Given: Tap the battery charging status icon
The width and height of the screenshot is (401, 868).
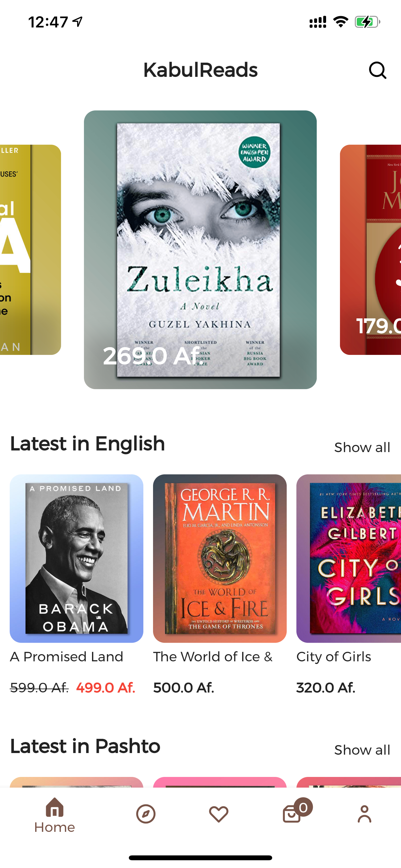Looking at the screenshot, I should pos(367,22).
